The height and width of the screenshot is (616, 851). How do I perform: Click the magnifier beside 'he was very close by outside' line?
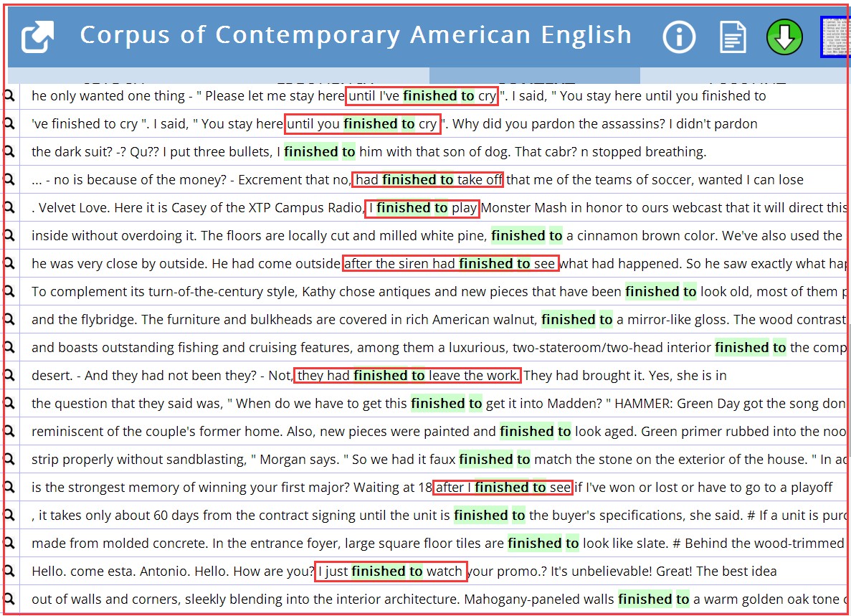[x=9, y=263]
